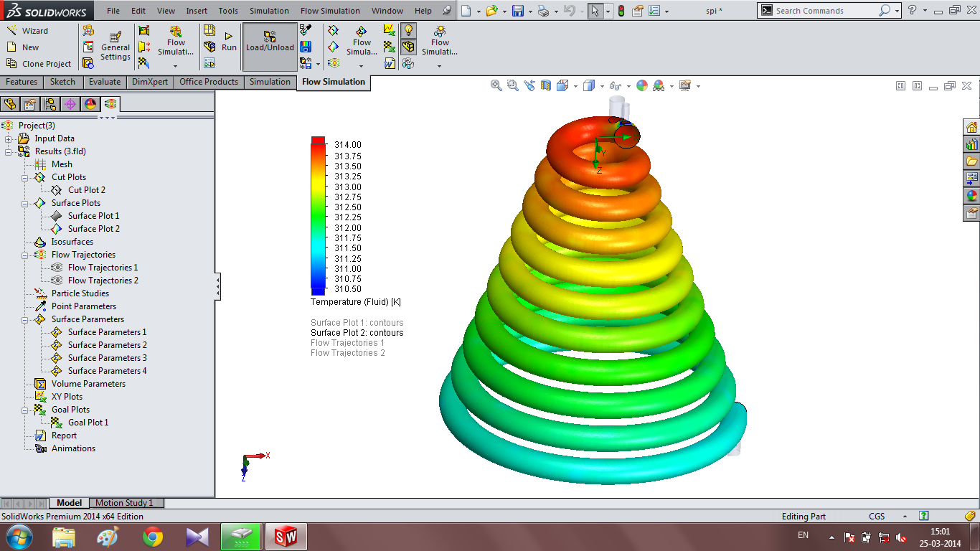Expand the Input Data tree node

point(9,138)
